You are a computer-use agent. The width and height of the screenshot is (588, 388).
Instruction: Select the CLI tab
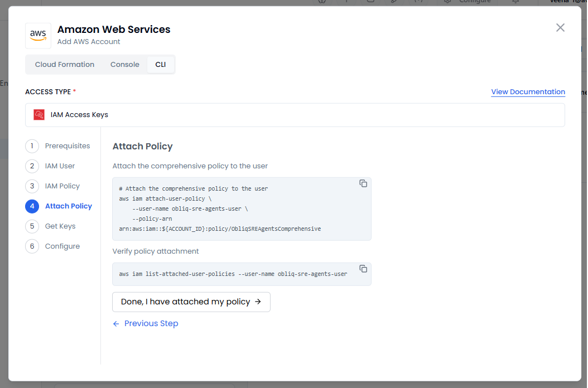click(x=161, y=65)
